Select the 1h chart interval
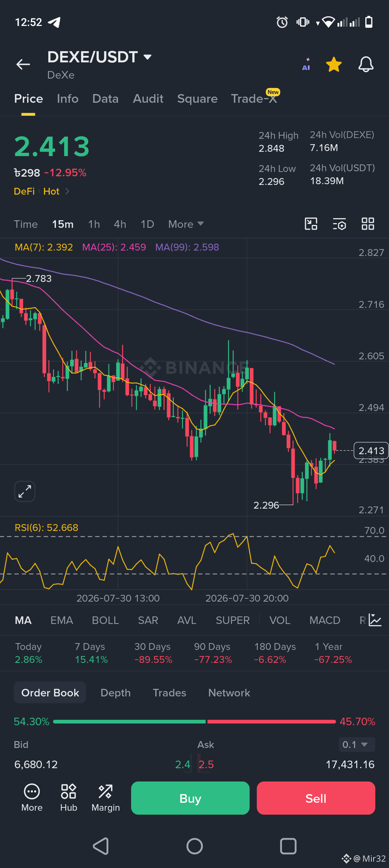 [94, 224]
